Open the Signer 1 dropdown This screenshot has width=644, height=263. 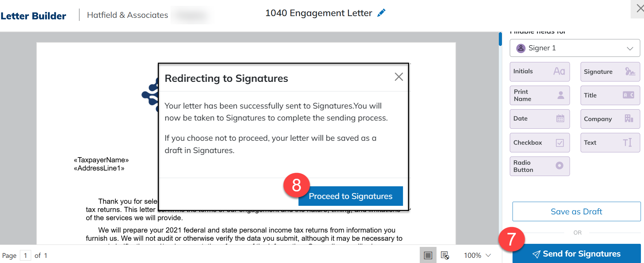point(575,48)
